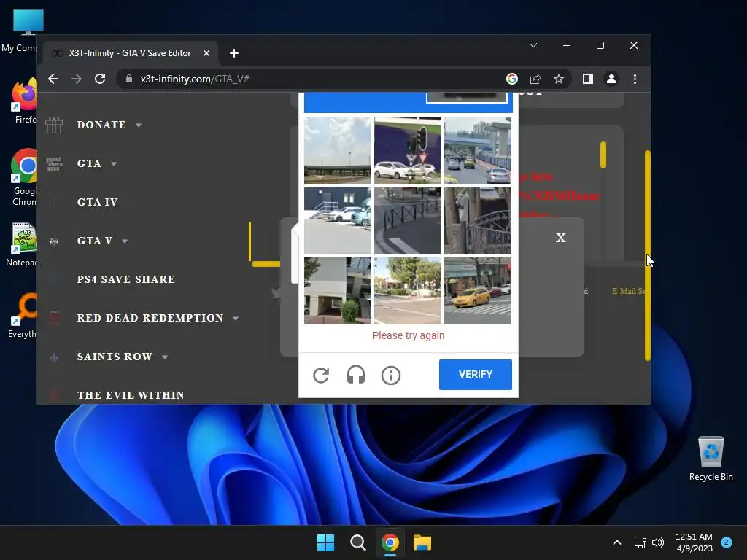Image resolution: width=747 pixels, height=560 pixels.
Task: Select Recycle Bin on desktop
Action: [711, 459]
